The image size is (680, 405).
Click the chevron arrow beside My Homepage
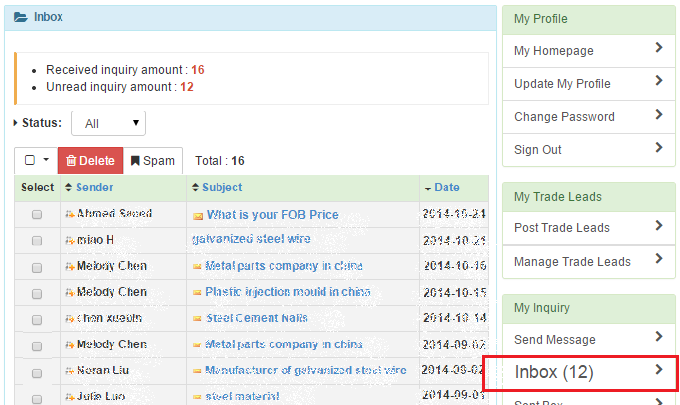[659, 48]
